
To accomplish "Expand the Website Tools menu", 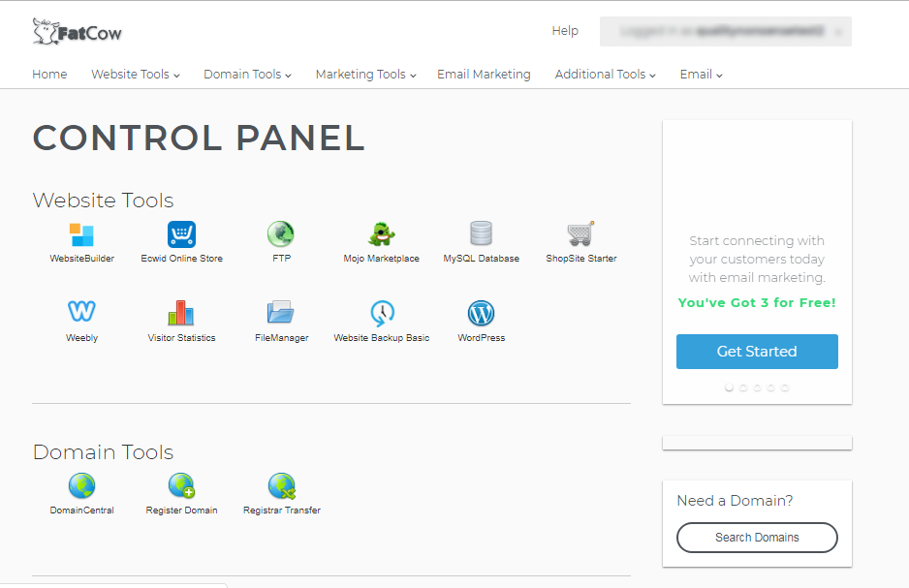I will pos(135,74).
